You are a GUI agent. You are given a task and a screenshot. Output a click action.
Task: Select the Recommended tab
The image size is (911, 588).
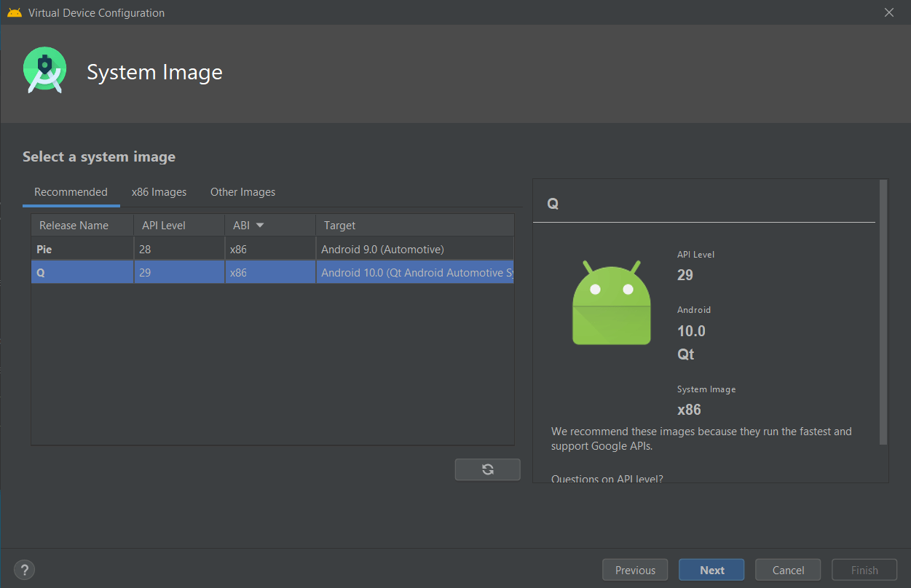click(71, 192)
